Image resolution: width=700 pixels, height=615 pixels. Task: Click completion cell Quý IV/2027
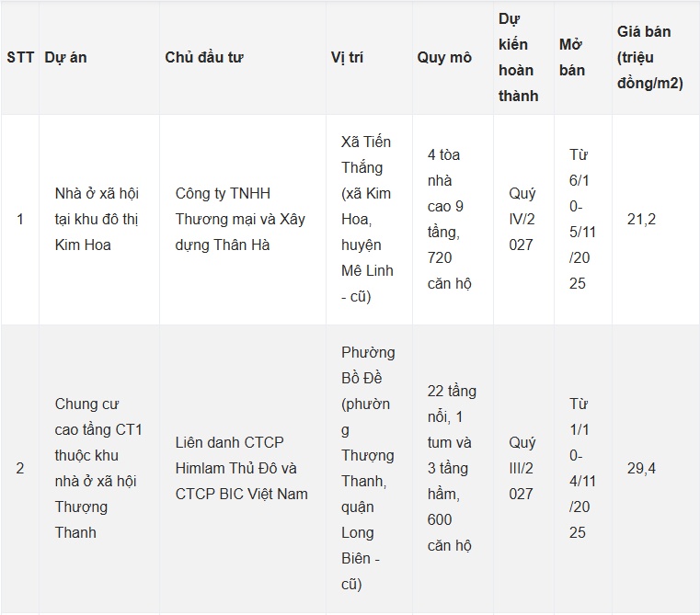click(x=522, y=219)
